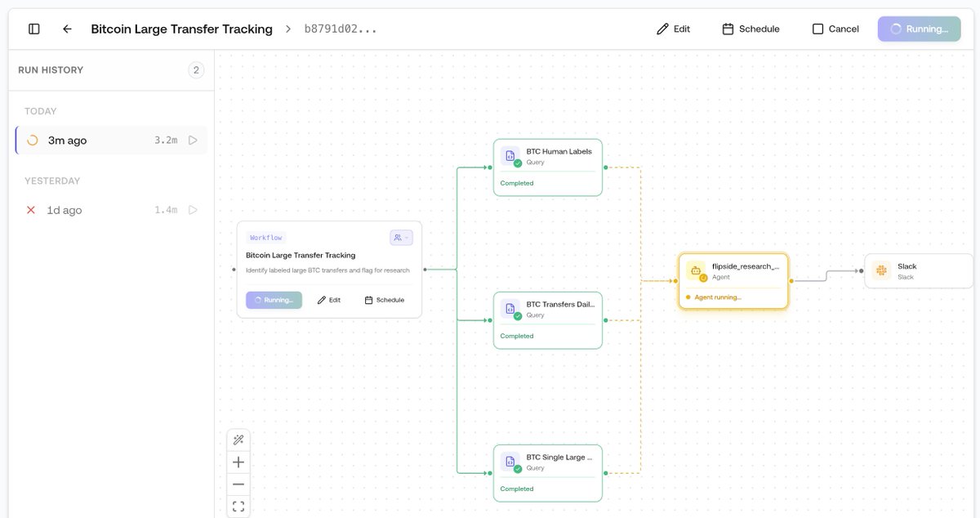Viewport: 980px width, 518px height.
Task: Click Completed status on BTC Transfers Daily
Action: point(517,336)
